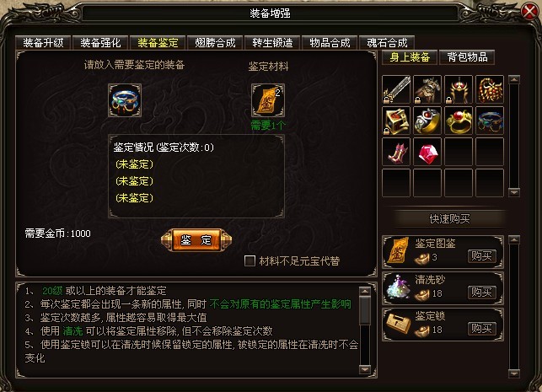Switch to 背包物品 inventory tab
This screenshot has height=392, width=542.
click(467, 57)
